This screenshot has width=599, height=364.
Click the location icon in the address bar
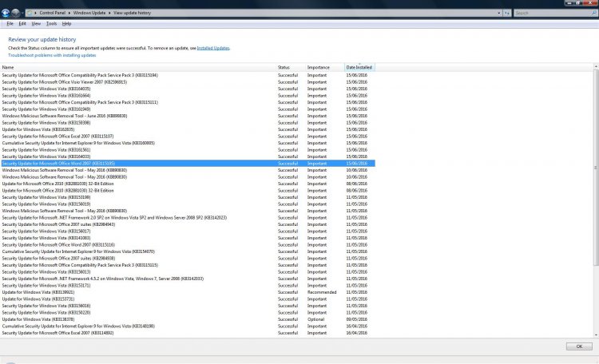point(30,13)
